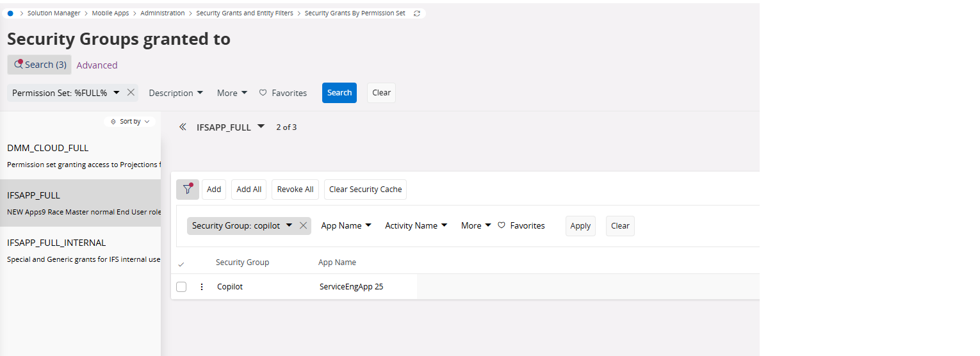
Task: Expand the IFSAPP_FULL record selector dropdown
Action: point(261,127)
